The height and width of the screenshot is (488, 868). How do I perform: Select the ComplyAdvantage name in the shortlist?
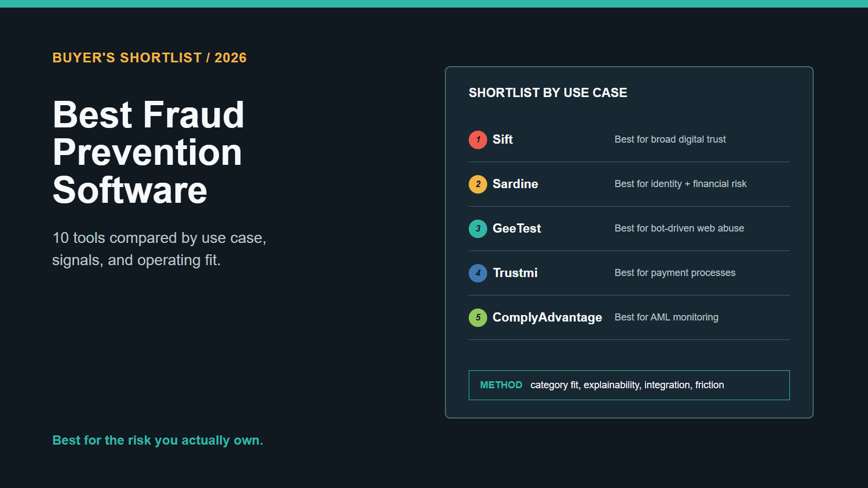(547, 317)
